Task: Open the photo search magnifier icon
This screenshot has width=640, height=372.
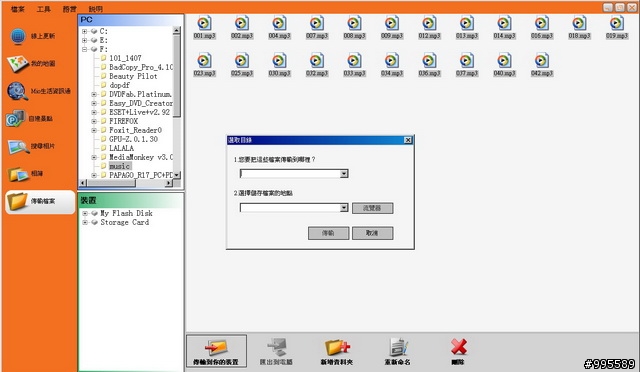Action: click(x=18, y=147)
